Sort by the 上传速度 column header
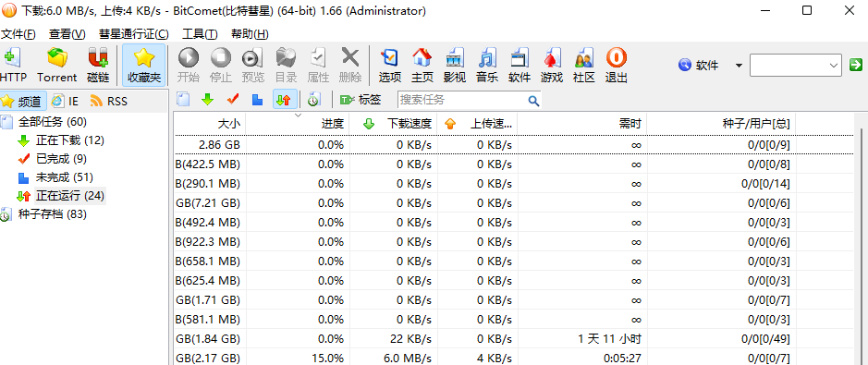868x365 pixels. click(477, 124)
